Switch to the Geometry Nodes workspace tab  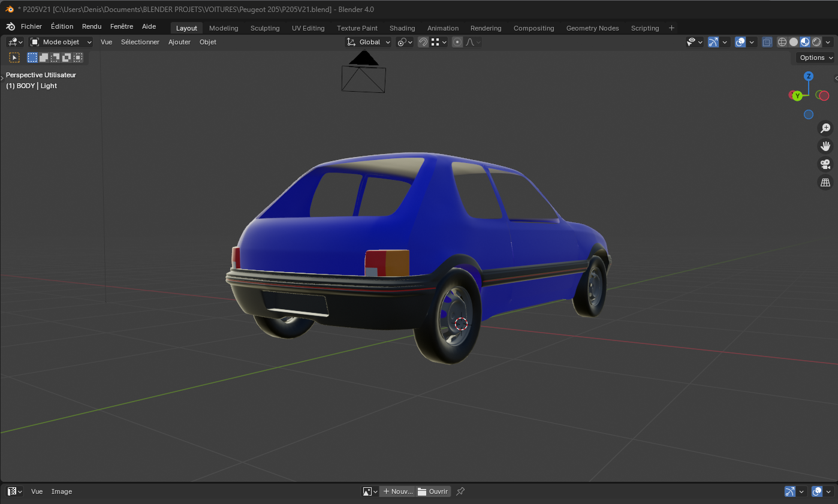(x=593, y=28)
